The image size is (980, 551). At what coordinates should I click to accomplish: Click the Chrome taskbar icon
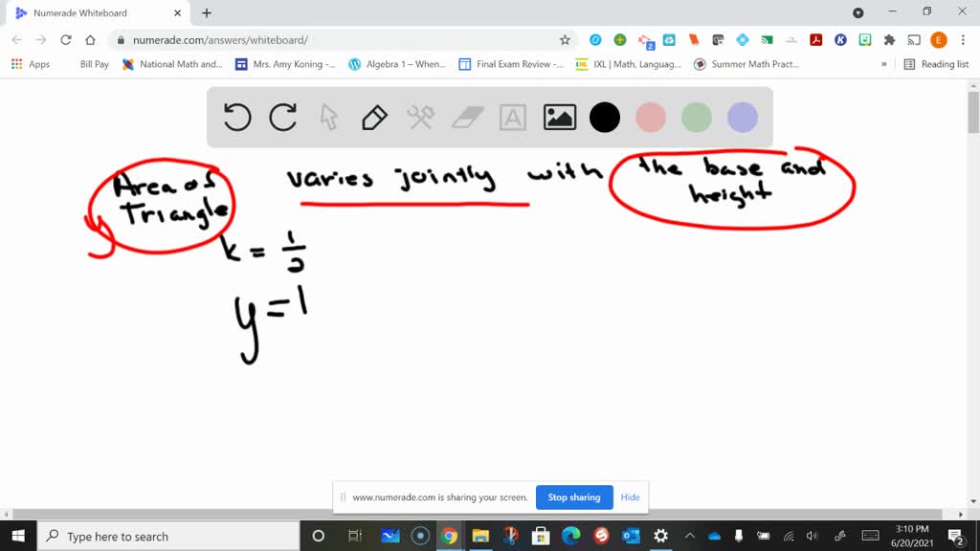(450, 537)
